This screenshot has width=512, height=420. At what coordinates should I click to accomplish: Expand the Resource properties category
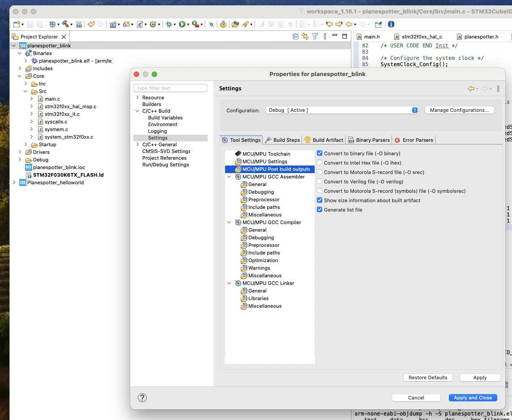[x=137, y=97]
